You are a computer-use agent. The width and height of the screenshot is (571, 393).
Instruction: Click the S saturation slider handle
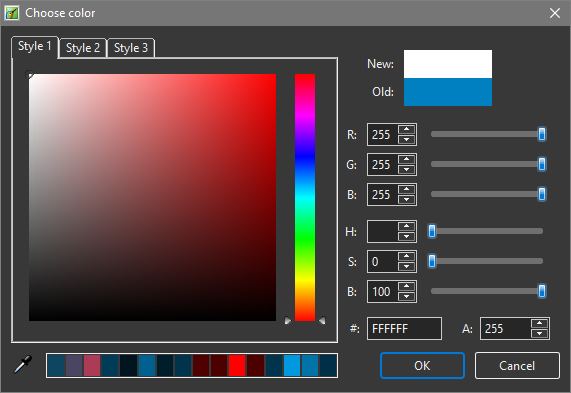432,261
